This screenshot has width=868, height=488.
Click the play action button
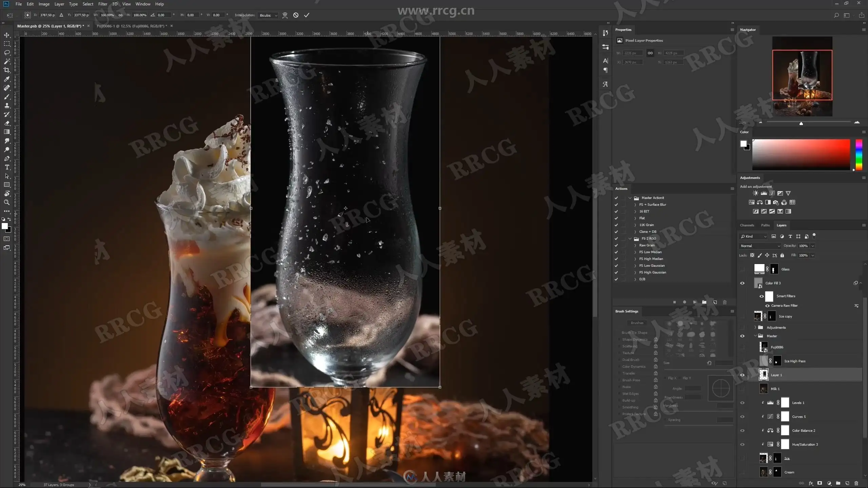coord(694,302)
